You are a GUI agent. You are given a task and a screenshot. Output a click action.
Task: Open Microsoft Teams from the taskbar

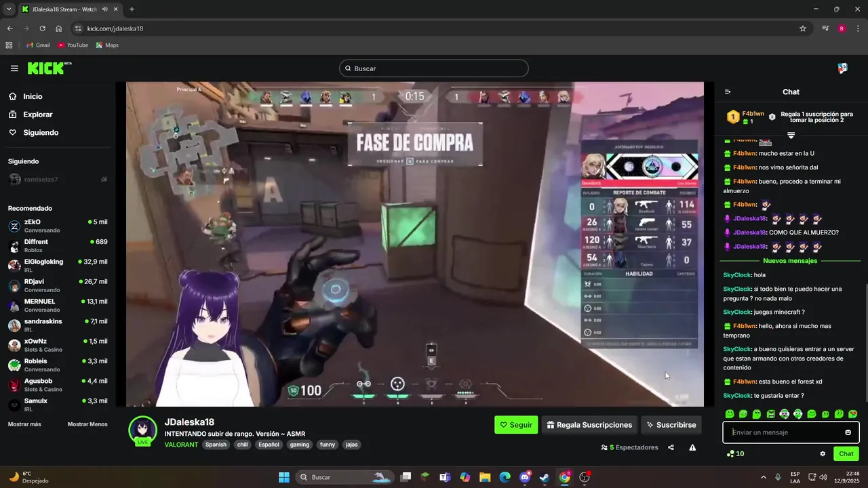pyautogui.click(x=445, y=477)
